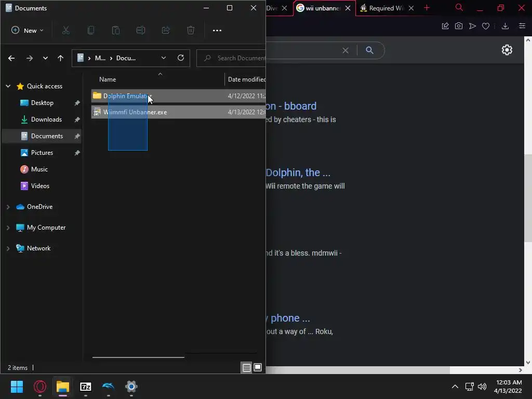
Task: Click the Search Documents field
Action: (231, 58)
